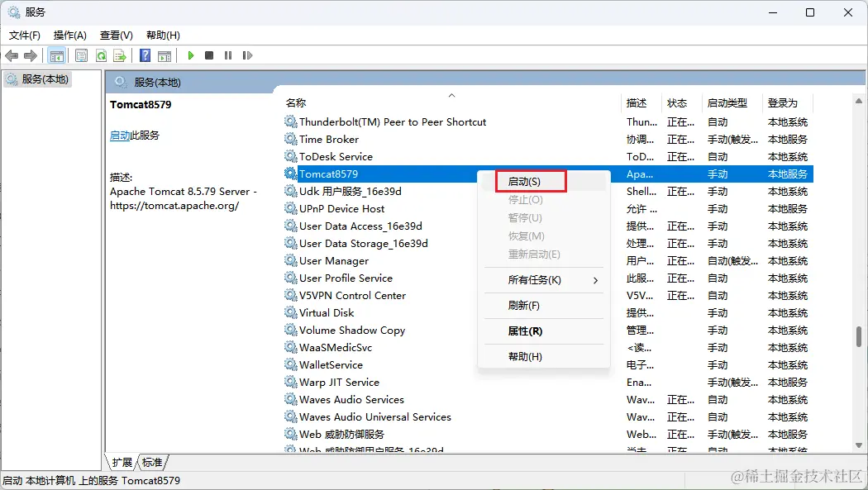Click the Back arrow toolbar icon

(x=12, y=55)
